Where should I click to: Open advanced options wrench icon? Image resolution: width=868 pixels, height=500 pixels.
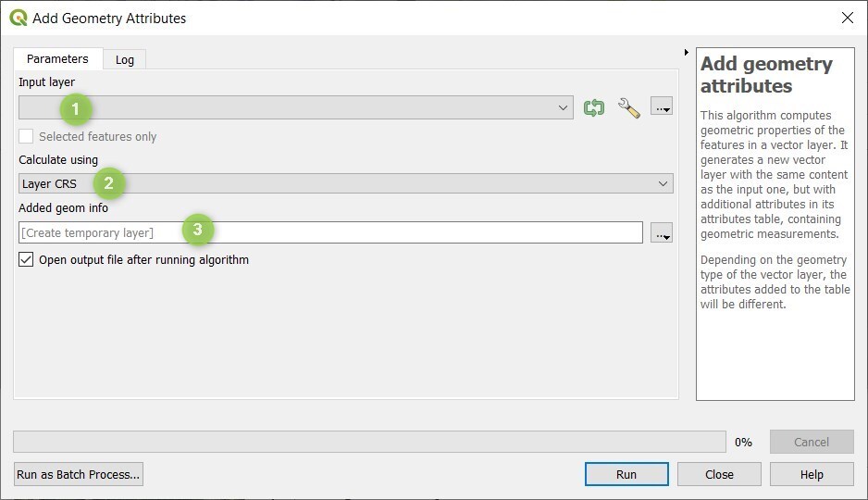point(629,108)
